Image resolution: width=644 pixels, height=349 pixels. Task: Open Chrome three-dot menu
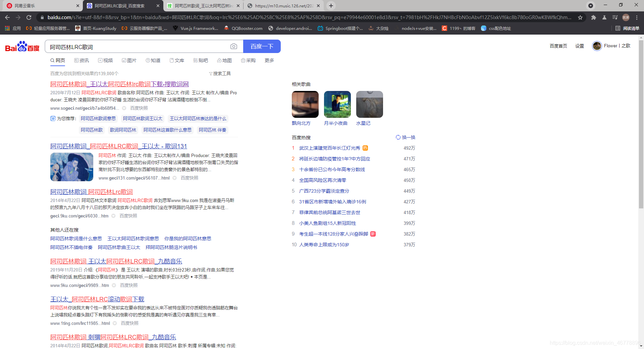(637, 17)
